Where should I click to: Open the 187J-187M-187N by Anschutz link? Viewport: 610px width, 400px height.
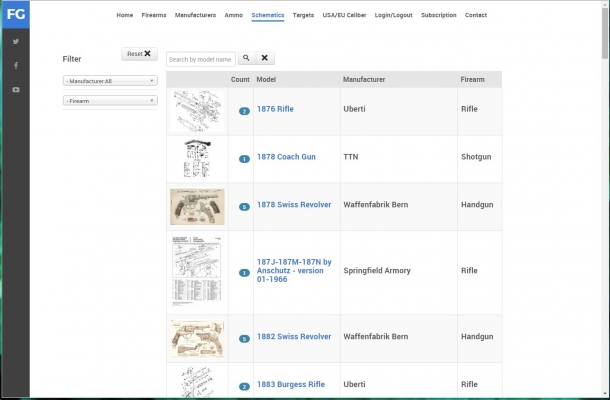pyautogui.click(x=294, y=270)
